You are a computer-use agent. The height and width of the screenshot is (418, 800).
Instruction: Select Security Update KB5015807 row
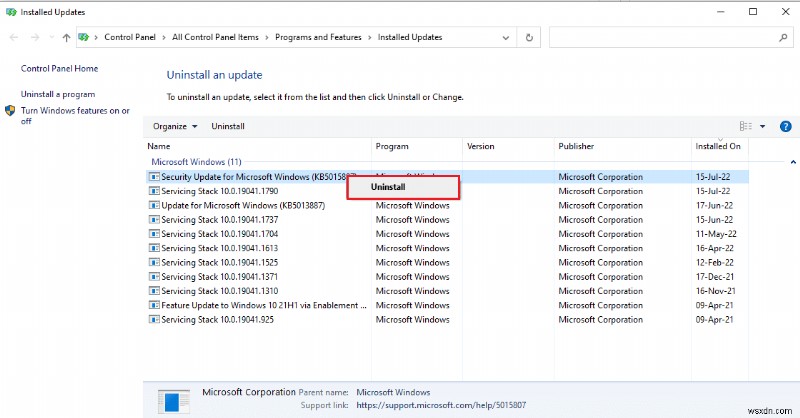click(x=447, y=177)
